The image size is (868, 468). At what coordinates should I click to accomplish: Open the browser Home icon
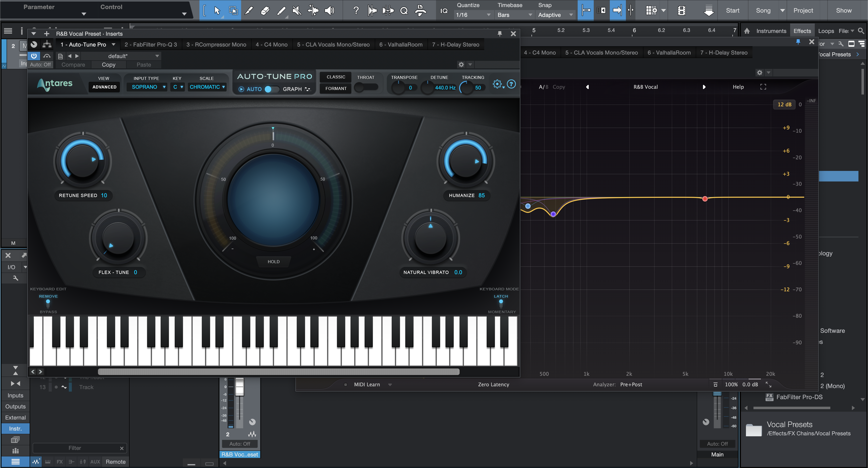(x=747, y=31)
